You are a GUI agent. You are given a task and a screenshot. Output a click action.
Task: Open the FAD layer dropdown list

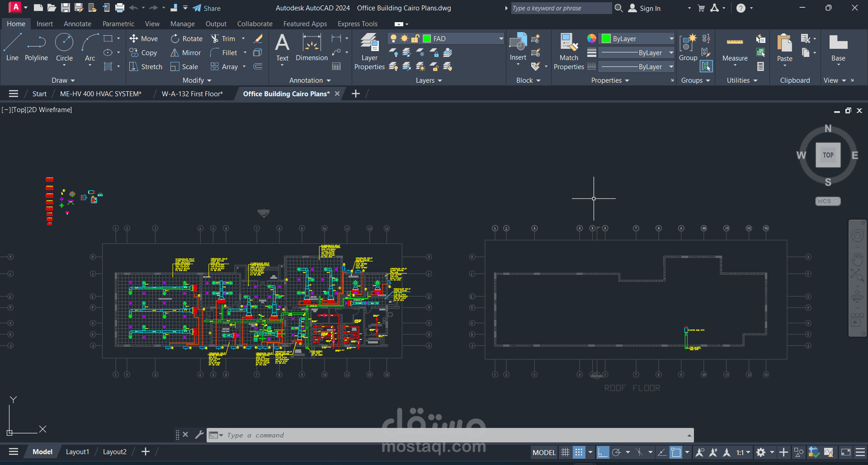501,39
